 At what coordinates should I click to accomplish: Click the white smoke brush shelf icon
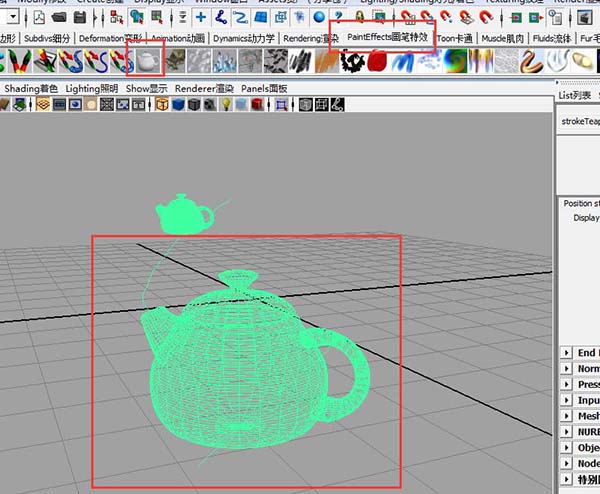click(x=557, y=61)
